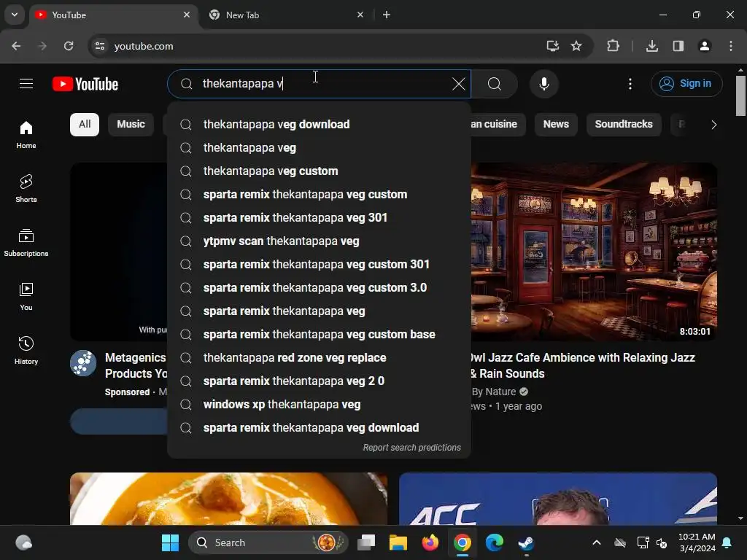The height and width of the screenshot is (560, 747).
Task: Choose suggestion 'sparta remix thekantapapa veg custom 3.0'
Action: [320, 287]
